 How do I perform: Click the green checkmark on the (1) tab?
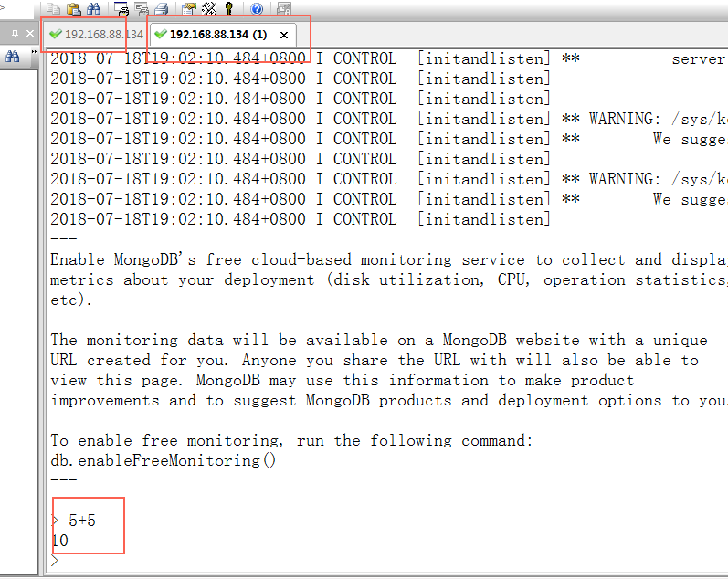[x=161, y=34]
